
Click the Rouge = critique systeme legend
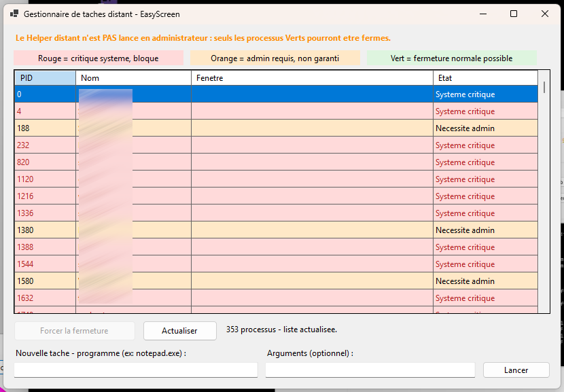[x=99, y=58]
